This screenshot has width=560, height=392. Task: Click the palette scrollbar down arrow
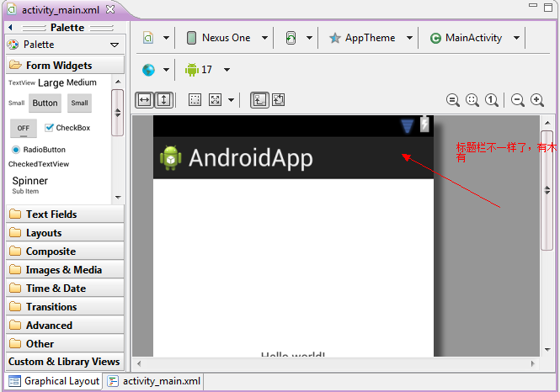(x=118, y=197)
